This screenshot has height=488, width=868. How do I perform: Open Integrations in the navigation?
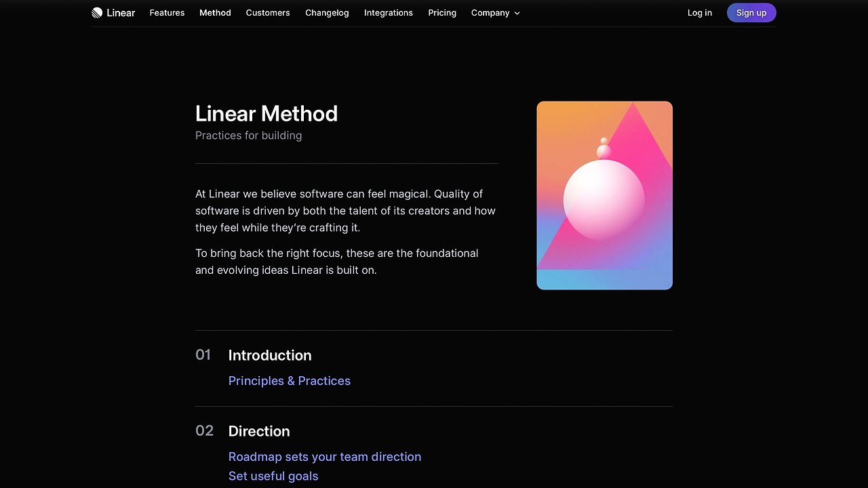click(x=389, y=13)
